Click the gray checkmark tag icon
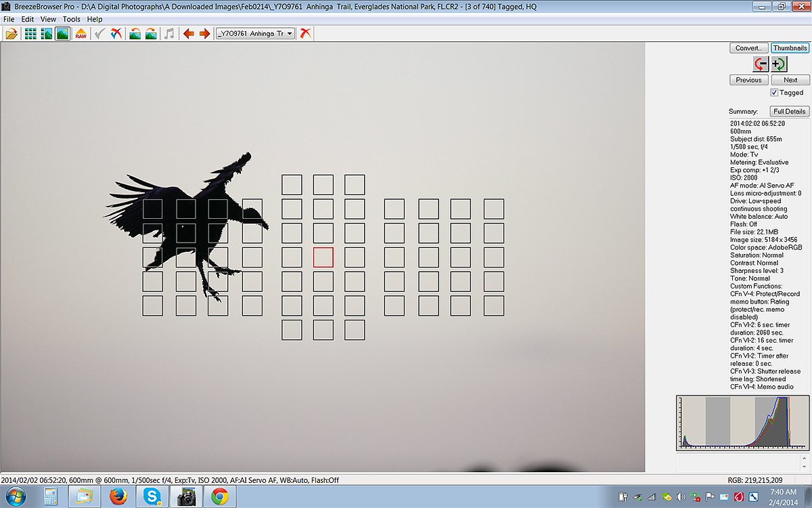The width and height of the screenshot is (812, 508). (x=99, y=33)
